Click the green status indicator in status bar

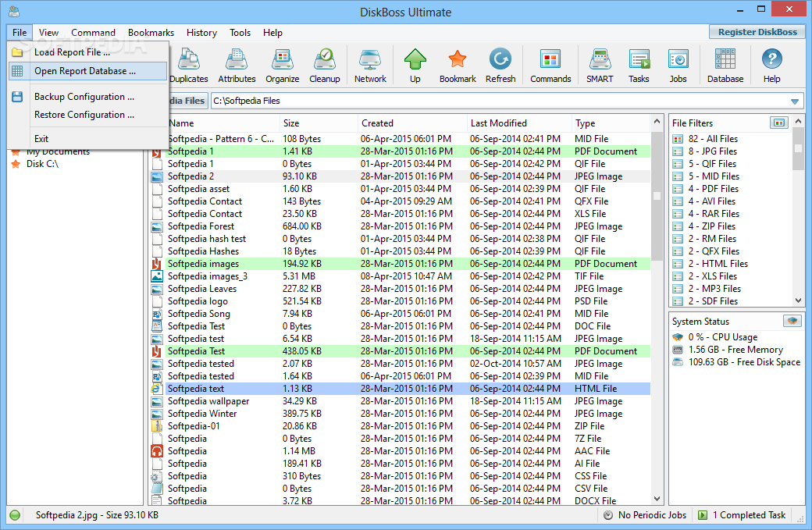(15, 515)
